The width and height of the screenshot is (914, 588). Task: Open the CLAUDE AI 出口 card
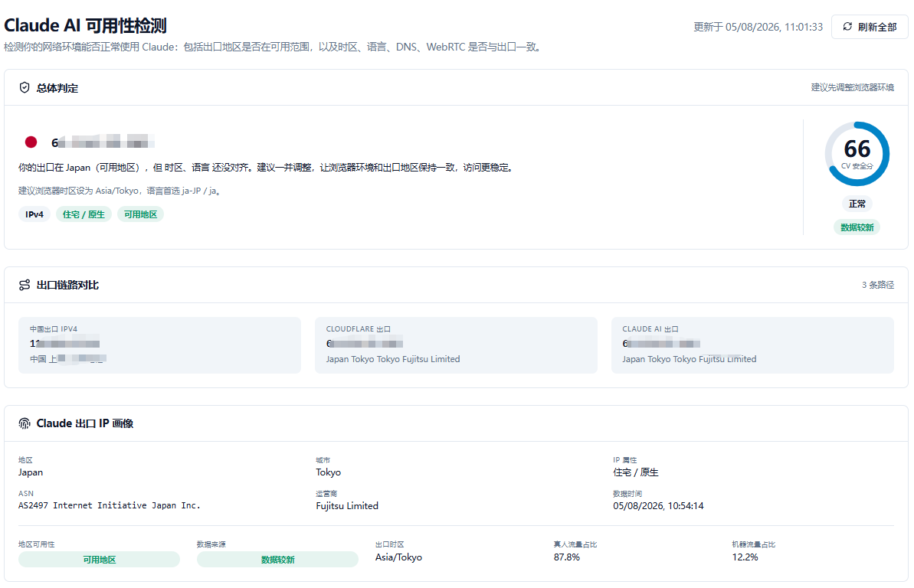(752, 345)
